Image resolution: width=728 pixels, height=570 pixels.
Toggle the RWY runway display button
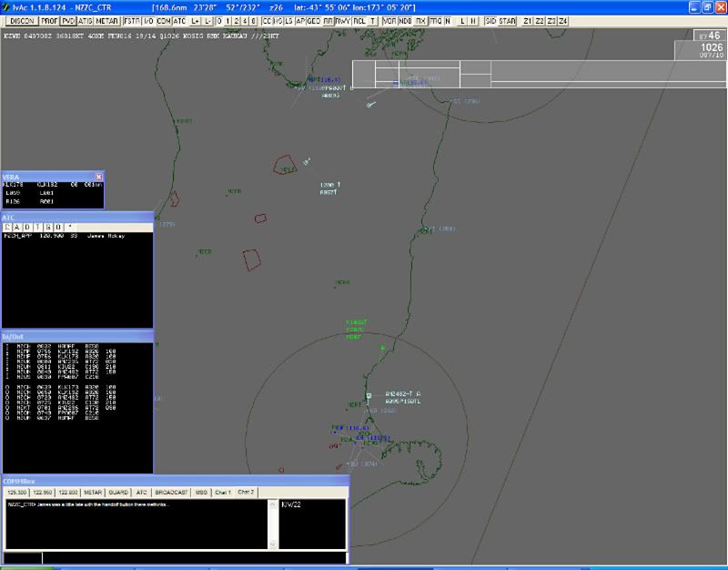(x=342, y=20)
